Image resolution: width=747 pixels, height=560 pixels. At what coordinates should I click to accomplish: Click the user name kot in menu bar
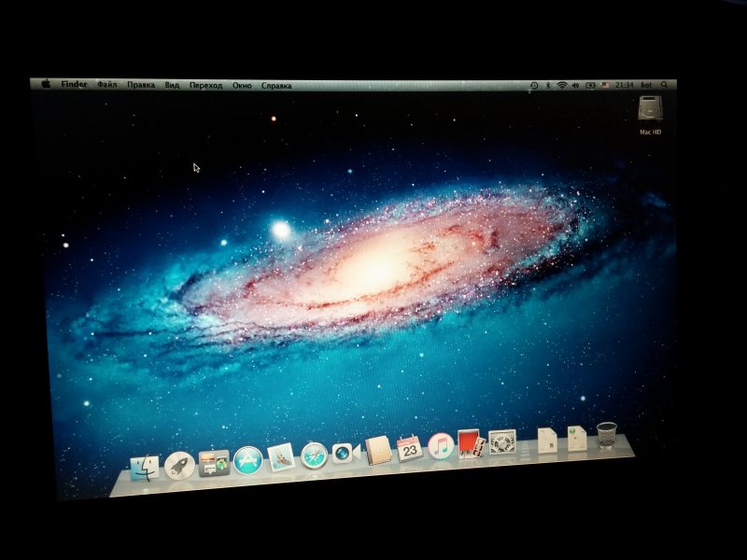coord(646,85)
